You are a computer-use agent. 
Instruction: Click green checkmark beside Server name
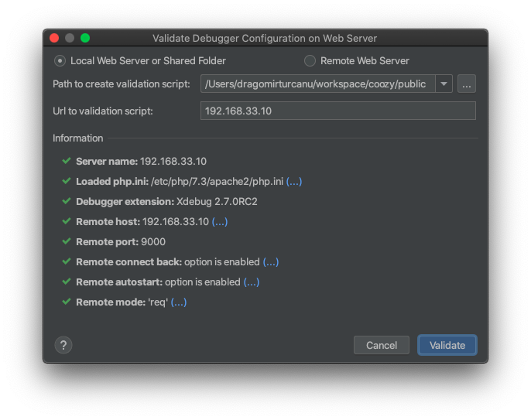click(x=66, y=161)
